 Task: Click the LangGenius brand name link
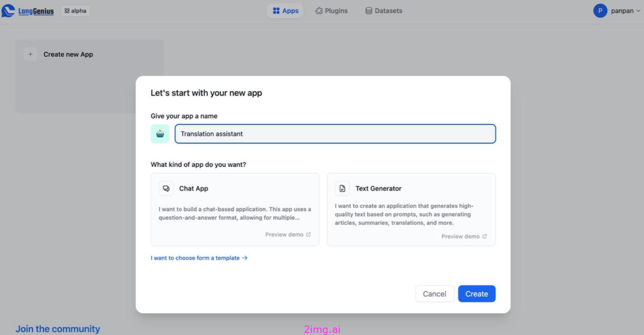[x=36, y=11]
